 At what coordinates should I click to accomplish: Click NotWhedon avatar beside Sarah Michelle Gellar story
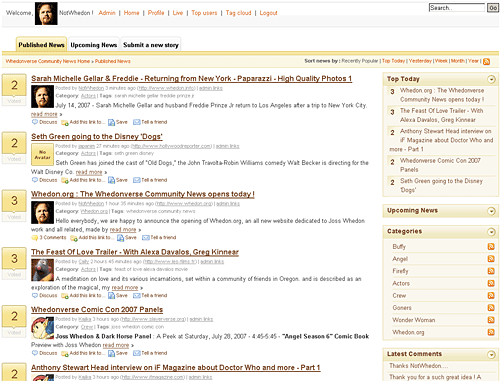[42, 96]
